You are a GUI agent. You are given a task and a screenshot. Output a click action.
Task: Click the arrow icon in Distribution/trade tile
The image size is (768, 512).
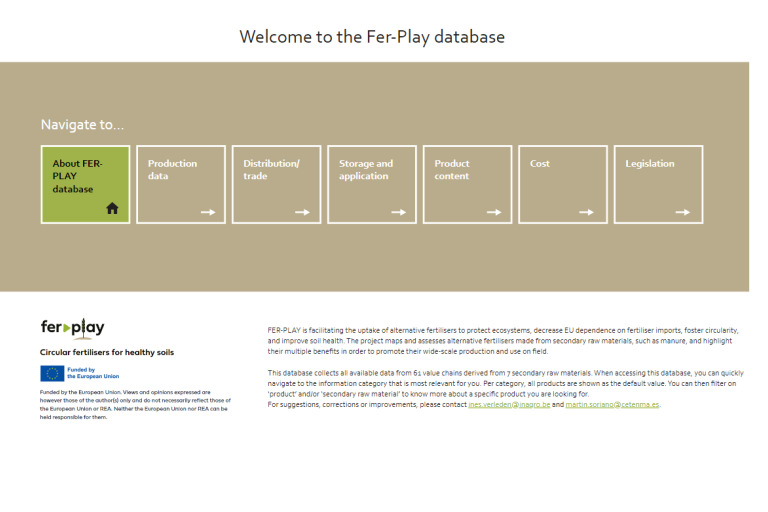(x=303, y=212)
